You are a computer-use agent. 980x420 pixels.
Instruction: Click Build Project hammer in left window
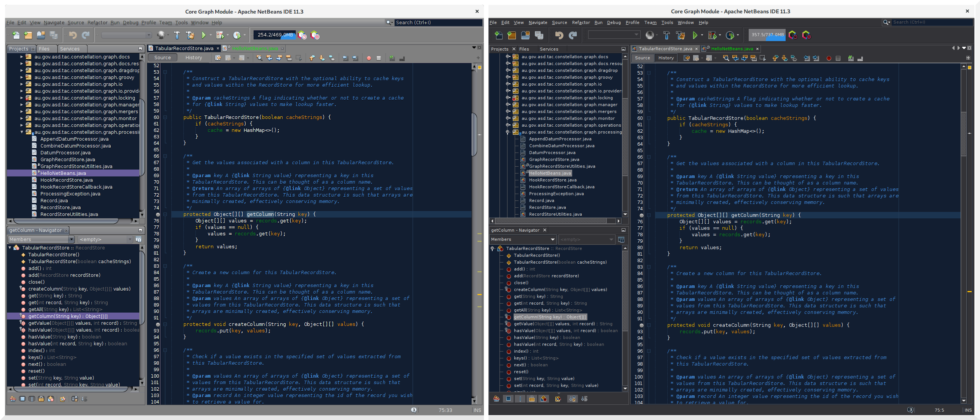[x=177, y=35]
